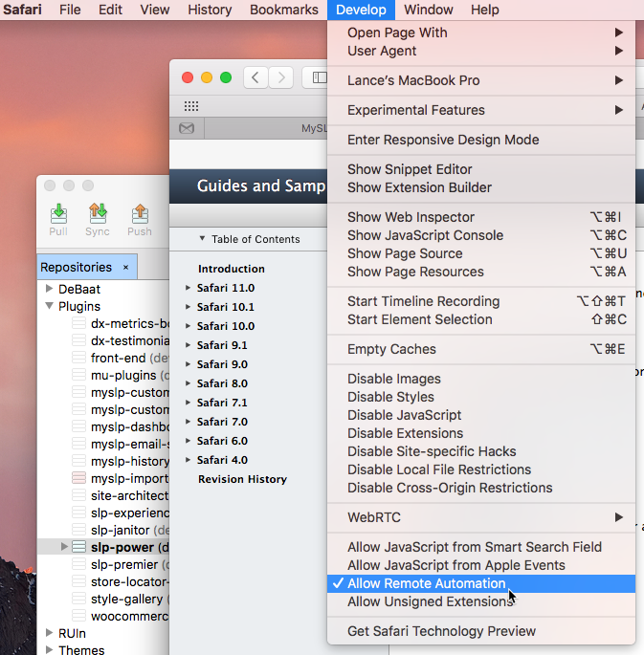Select the myslp-history repository row
The image size is (644, 655).
103,461
